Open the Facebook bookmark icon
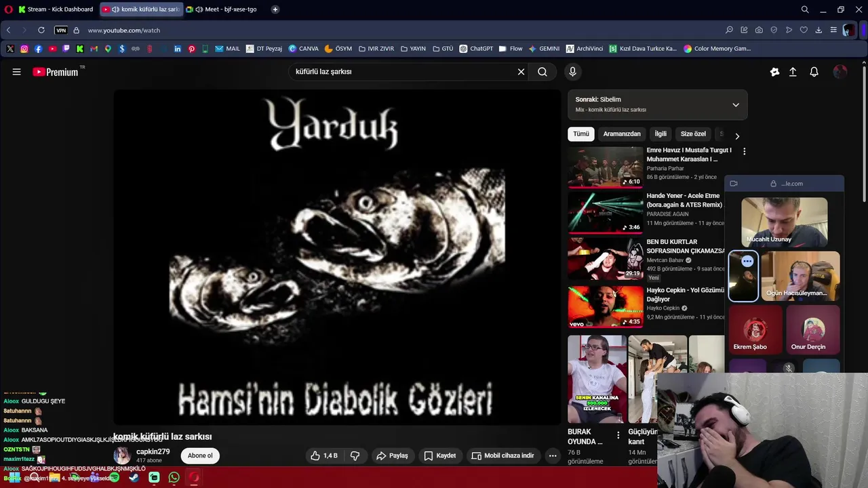This screenshot has height=488, width=868. coord(38,49)
